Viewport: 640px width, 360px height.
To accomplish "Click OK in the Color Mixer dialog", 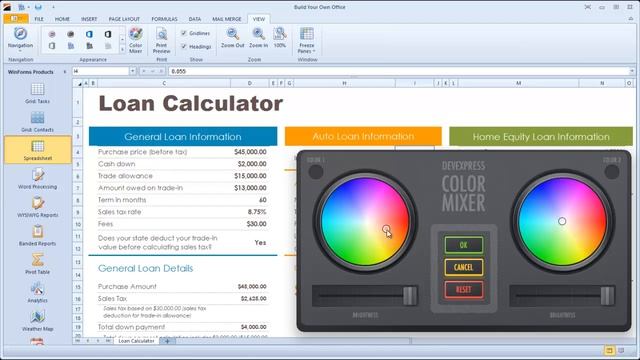I will tap(464, 245).
